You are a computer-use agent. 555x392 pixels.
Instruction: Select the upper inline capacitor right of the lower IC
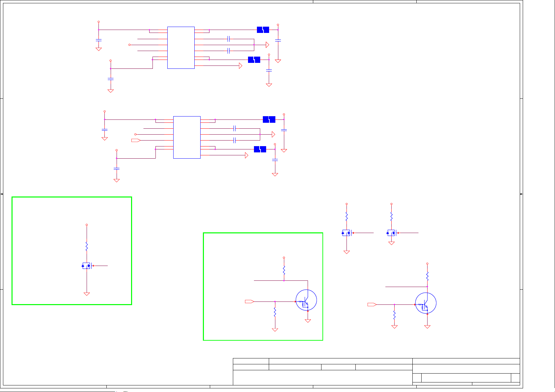[234, 128]
